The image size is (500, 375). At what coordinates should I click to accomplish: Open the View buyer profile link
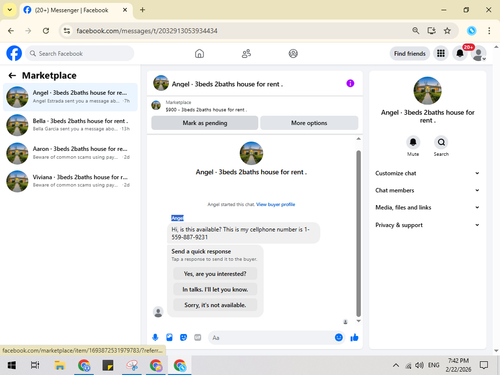(275, 204)
